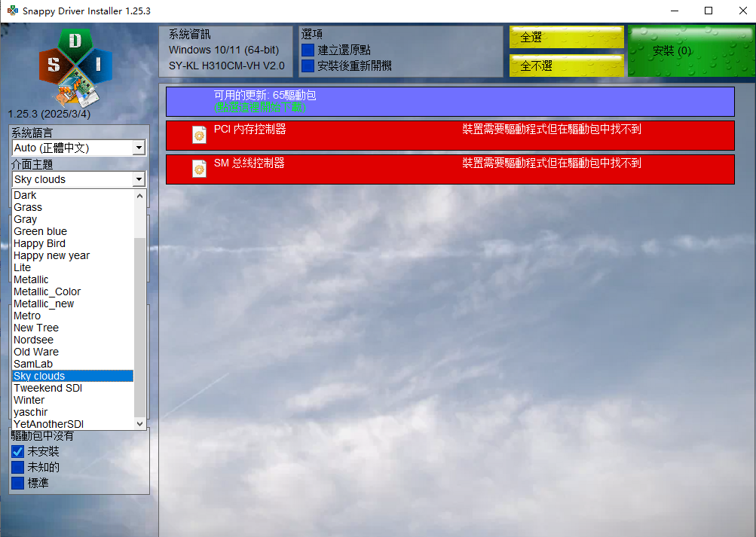Pick the Old Ware theme

[x=73, y=352]
